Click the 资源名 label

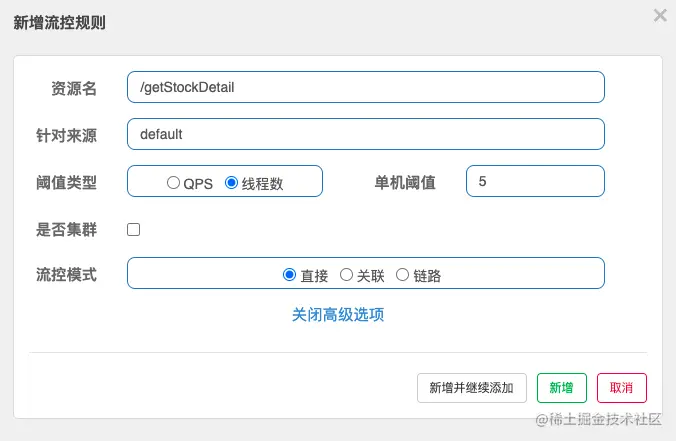(74, 88)
